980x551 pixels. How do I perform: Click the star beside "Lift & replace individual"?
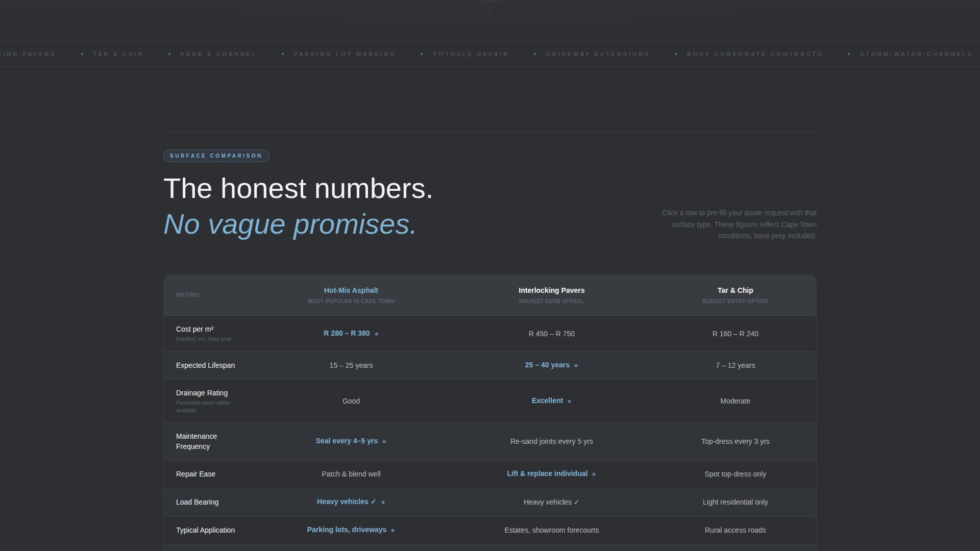pos(594,474)
